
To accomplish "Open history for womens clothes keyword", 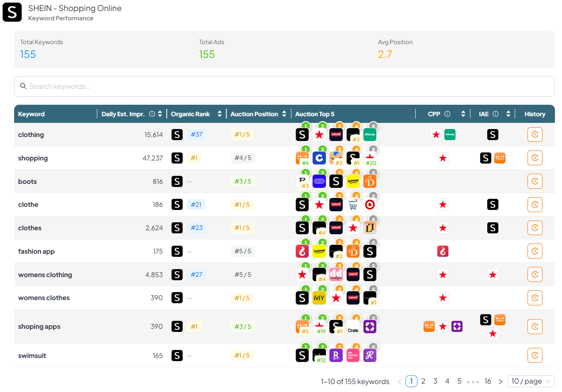I will tap(535, 298).
